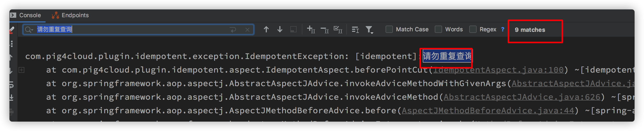Select all search occurrences
644x131 pixels.
338,29
